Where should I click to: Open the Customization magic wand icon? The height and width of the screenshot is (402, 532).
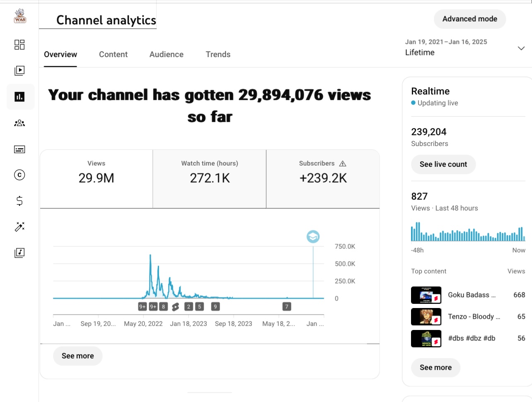[x=19, y=227]
